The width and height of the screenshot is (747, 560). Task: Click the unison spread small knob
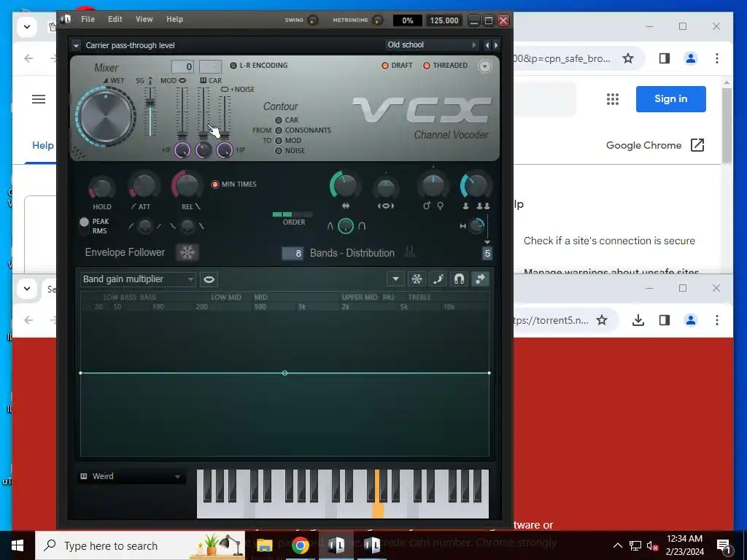click(477, 226)
